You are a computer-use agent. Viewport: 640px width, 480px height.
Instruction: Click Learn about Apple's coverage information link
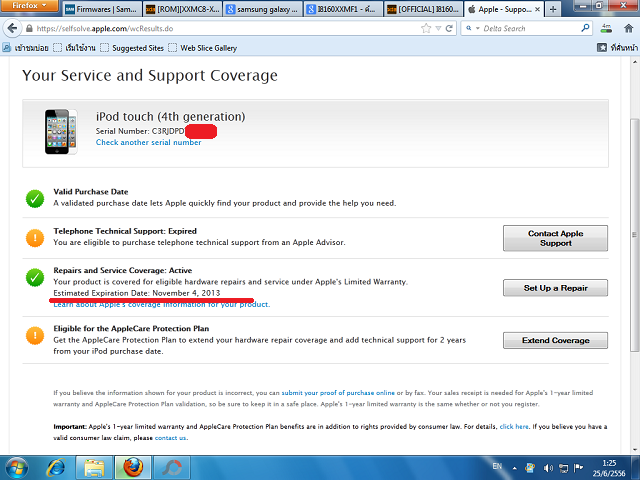coord(162,304)
